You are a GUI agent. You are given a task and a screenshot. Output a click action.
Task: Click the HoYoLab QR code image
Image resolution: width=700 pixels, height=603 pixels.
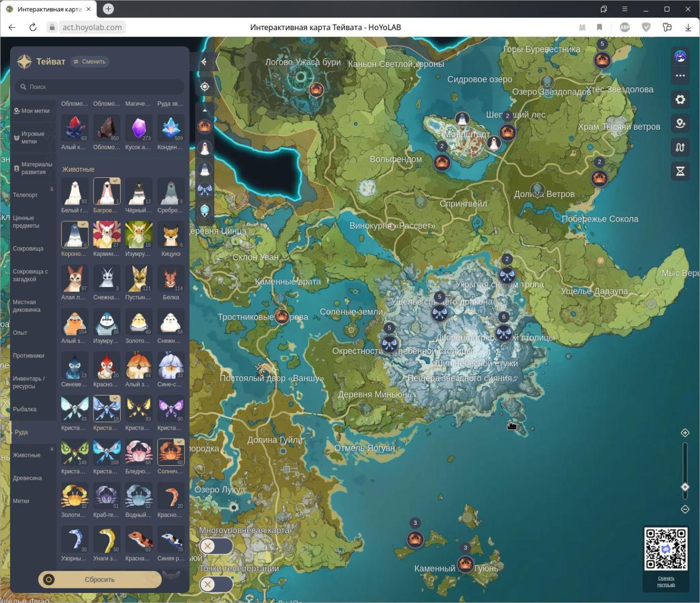click(666, 549)
